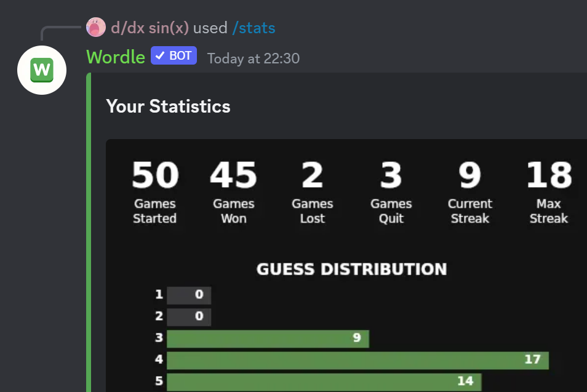
Task: Click the green bar showing 17 guesses
Action: tap(357, 360)
